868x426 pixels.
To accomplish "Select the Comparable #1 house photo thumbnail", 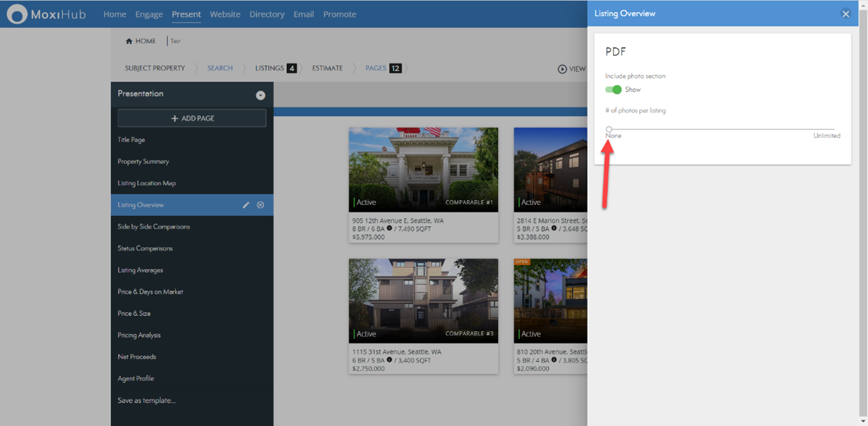I will (x=424, y=169).
